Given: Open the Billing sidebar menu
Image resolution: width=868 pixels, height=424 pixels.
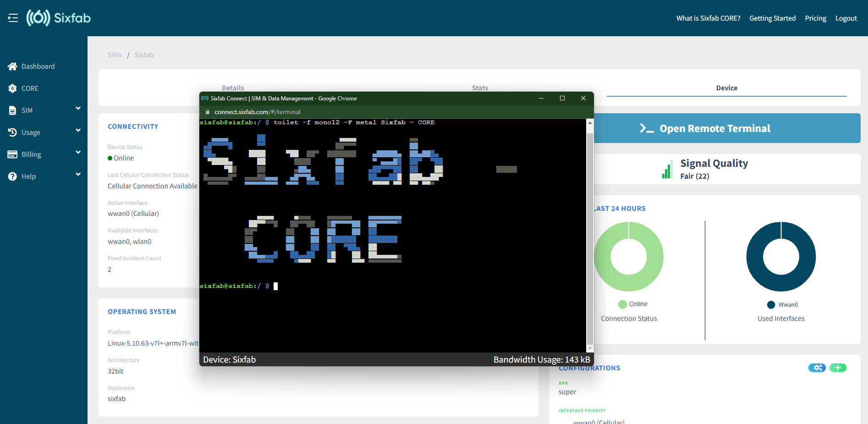Looking at the screenshot, I should (31, 154).
